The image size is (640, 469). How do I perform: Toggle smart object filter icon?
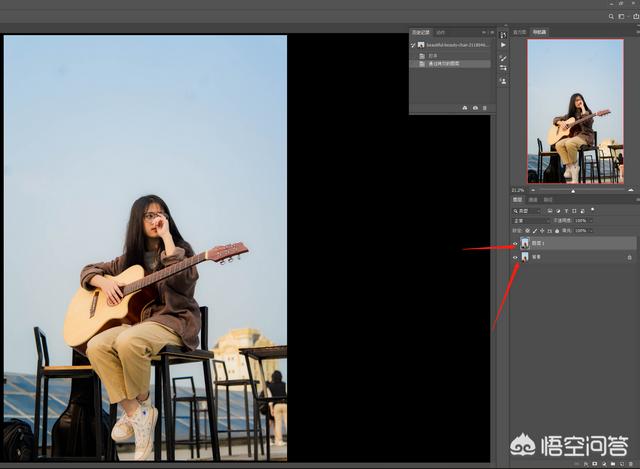point(582,211)
